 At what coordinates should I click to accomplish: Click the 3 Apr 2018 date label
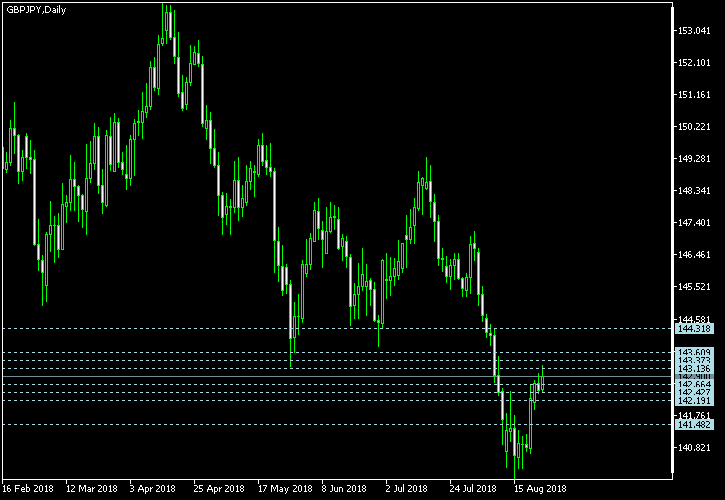tap(153, 489)
